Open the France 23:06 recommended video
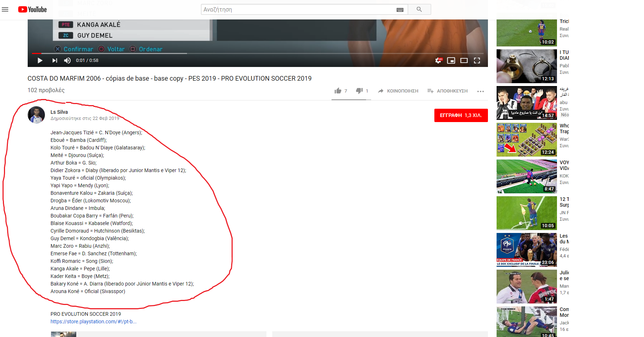 526,250
